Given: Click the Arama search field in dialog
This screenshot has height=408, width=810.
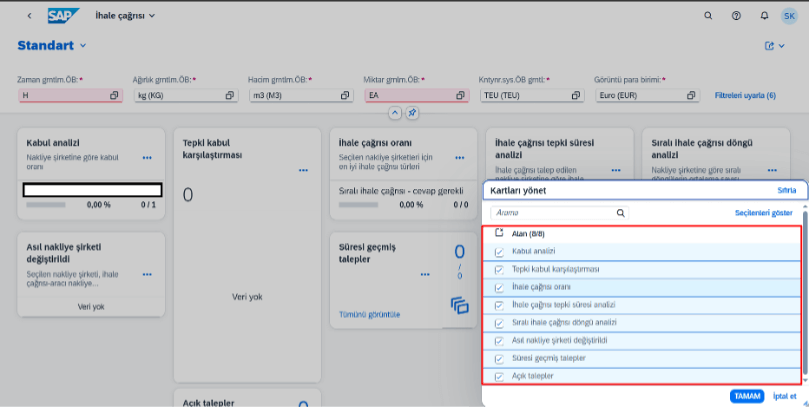Looking at the screenshot, I should (553, 213).
